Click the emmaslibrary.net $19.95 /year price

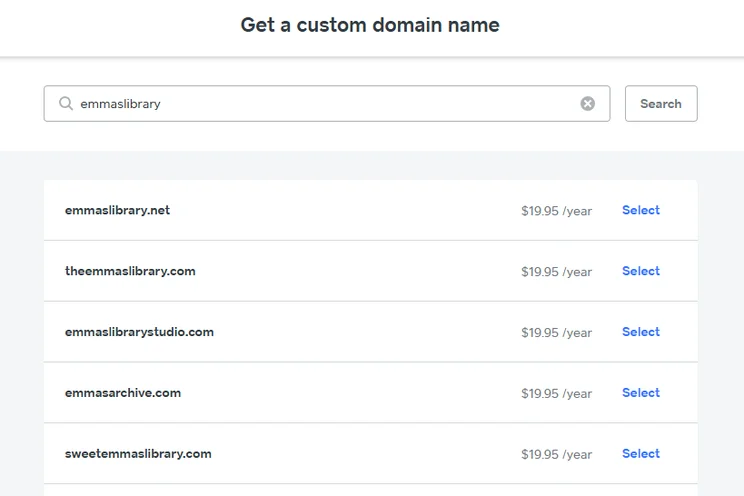tap(557, 211)
